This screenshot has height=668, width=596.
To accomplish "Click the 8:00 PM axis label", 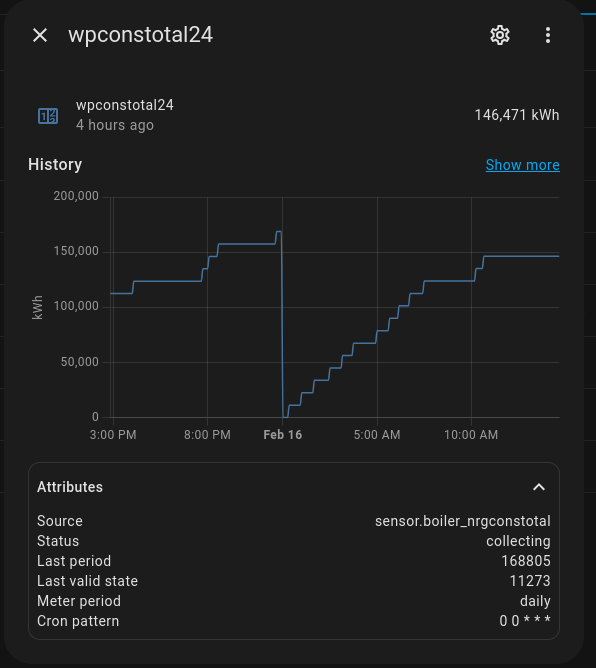I will point(207,435).
